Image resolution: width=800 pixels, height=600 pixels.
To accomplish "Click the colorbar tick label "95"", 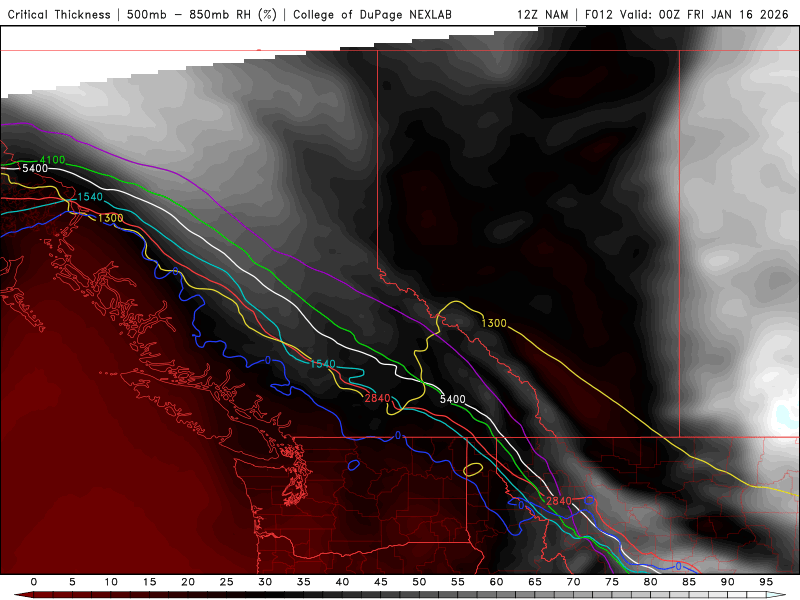I will [x=766, y=582].
